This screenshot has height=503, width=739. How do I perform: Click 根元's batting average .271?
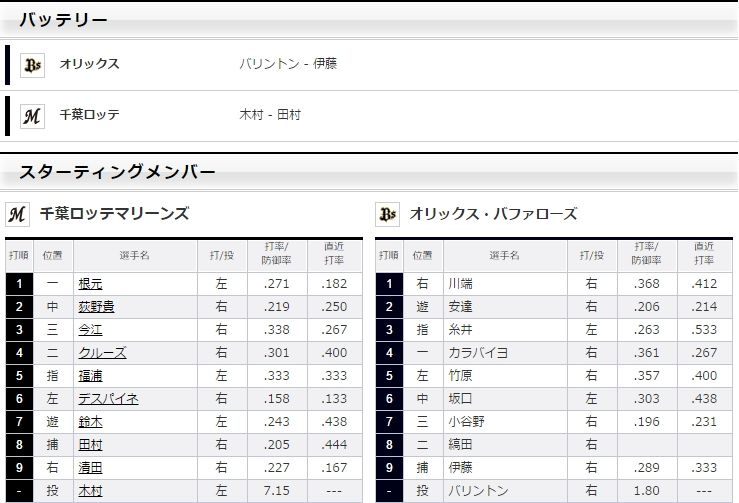point(277,284)
